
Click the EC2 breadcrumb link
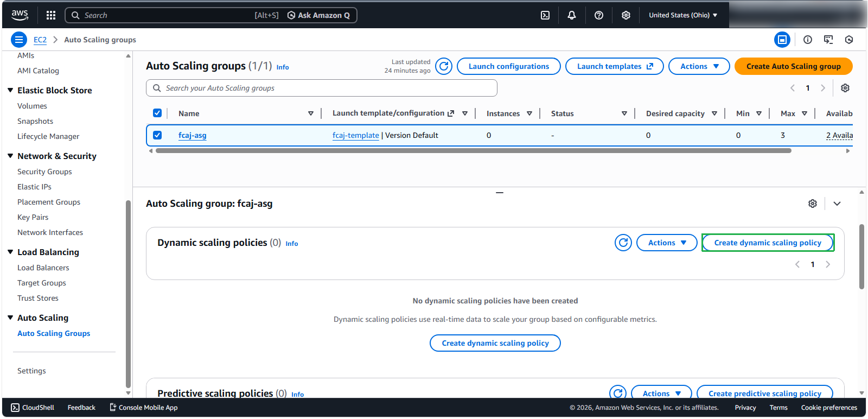[40, 40]
